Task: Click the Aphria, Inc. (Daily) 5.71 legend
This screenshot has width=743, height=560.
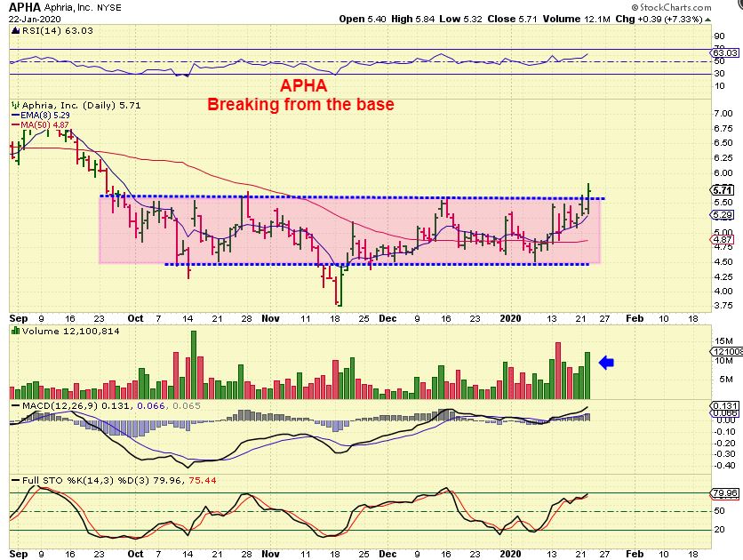Action: (81, 105)
